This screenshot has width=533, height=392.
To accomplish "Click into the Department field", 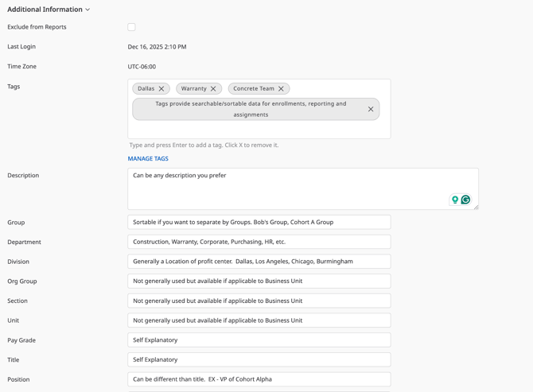I will (259, 242).
